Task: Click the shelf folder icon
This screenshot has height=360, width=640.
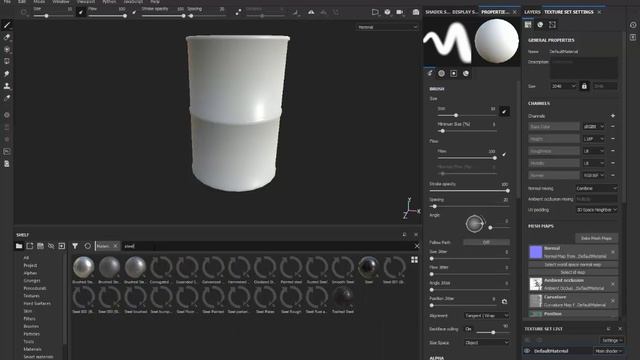Action: click(x=19, y=246)
